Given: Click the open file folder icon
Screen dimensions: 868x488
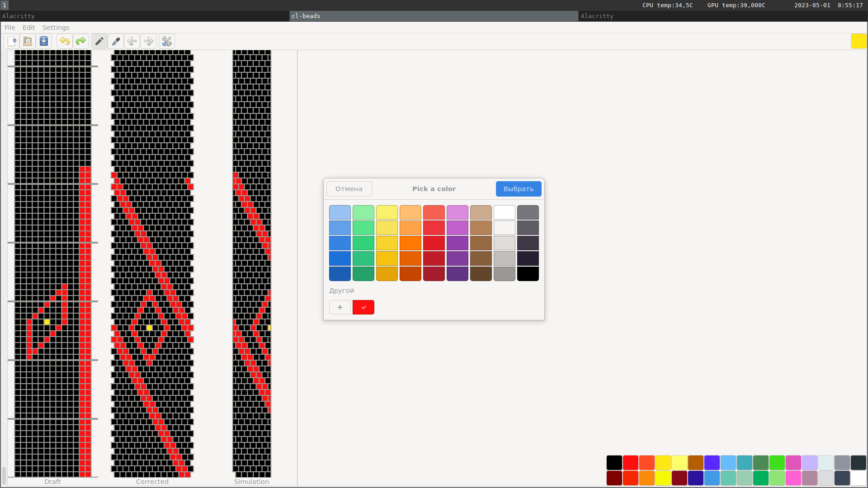Looking at the screenshot, I should click(28, 41).
